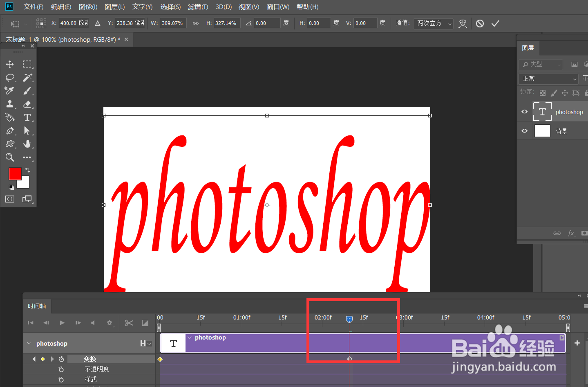Step to next frame
This screenshot has height=387, width=588.
(78, 323)
